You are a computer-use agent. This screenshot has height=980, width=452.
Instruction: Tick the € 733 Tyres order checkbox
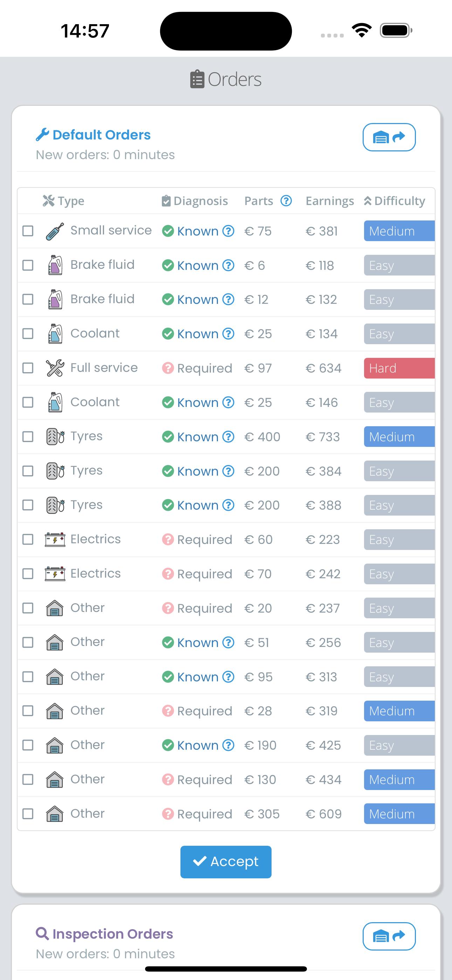(28, 436)
